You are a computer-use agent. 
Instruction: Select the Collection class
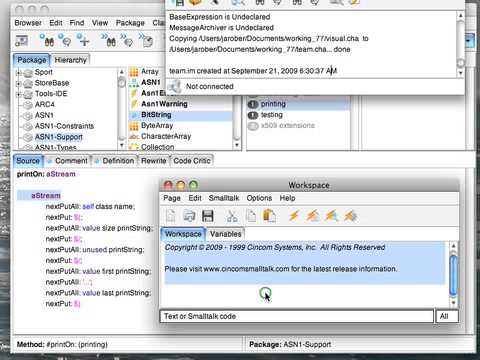pyautogui.click(x=158, y=147)
